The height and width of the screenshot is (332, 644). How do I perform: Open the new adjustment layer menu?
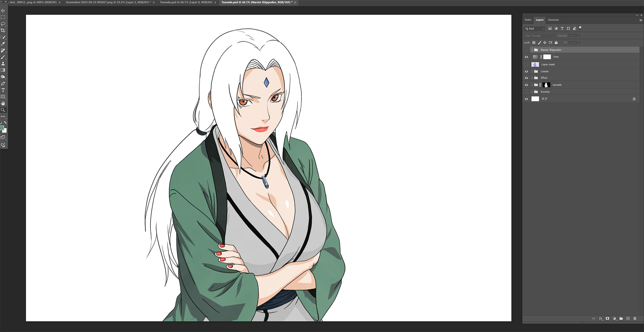pos(614,318)
